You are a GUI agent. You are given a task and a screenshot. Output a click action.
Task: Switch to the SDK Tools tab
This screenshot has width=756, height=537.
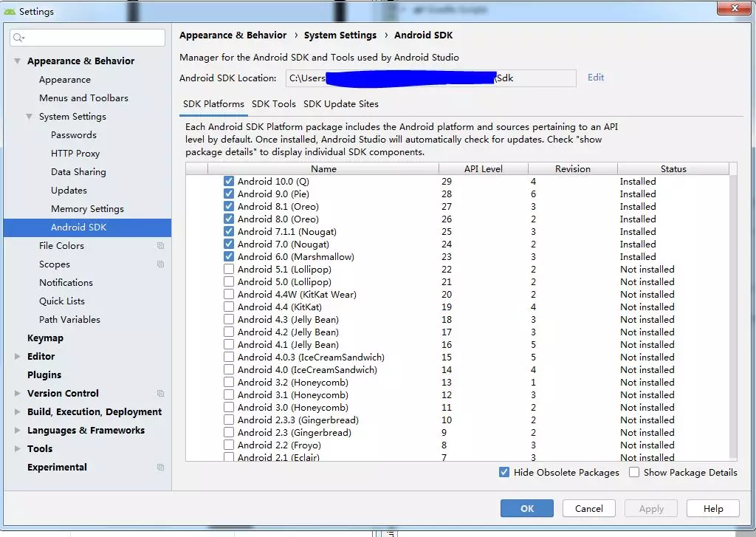click(274, 104)
